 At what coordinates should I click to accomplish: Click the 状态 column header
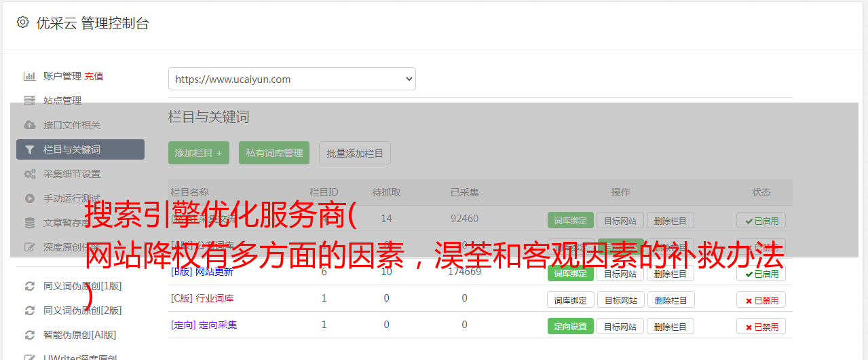tap(761, 192)
